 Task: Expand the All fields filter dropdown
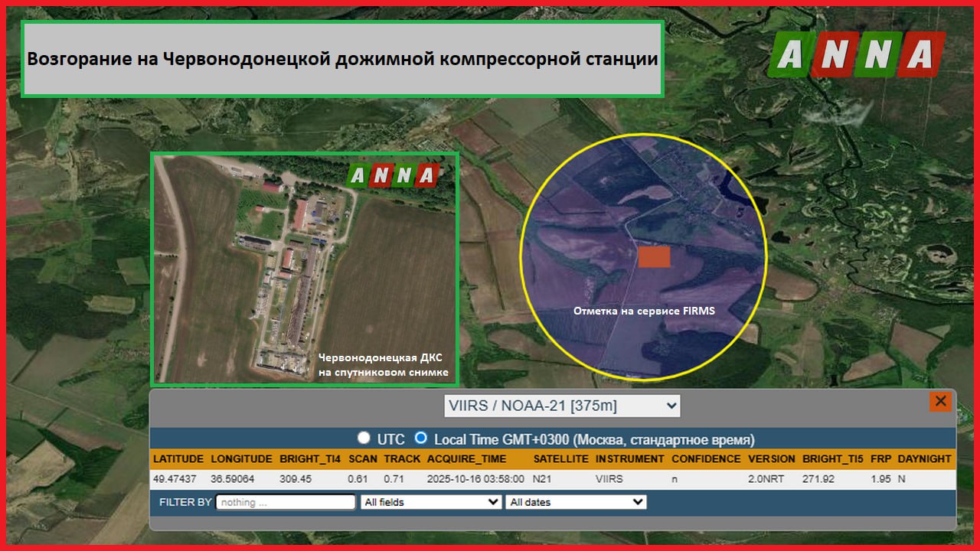coord(431,502)
